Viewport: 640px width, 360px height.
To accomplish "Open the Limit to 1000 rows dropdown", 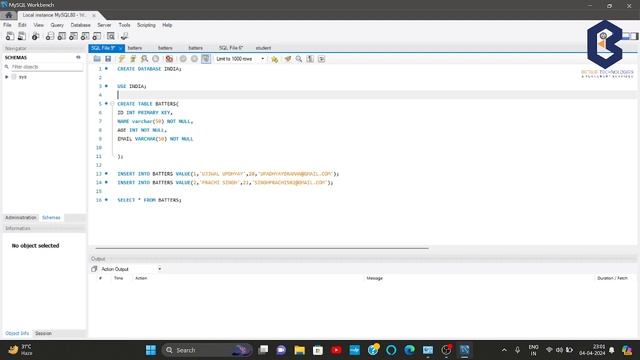I will (240, 59).
